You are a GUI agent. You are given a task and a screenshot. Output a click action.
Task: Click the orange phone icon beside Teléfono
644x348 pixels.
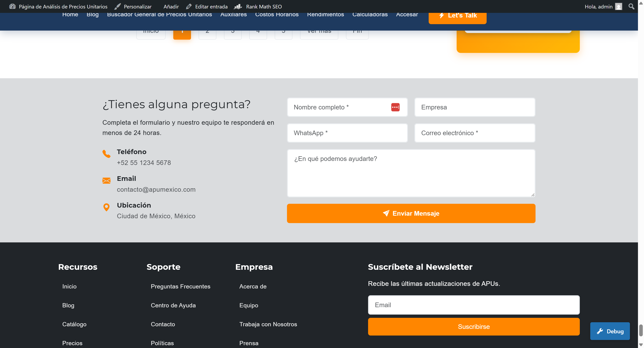[106, 154]
